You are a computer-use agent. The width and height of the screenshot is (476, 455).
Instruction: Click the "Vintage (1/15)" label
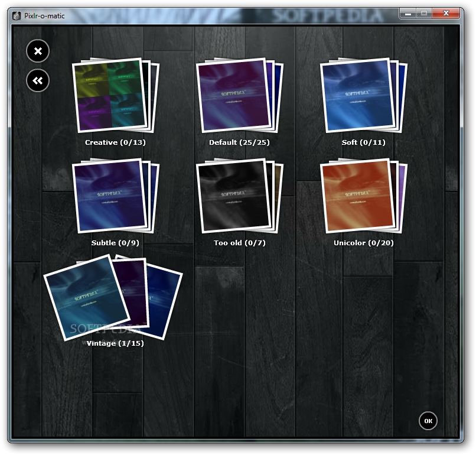pos(115,343)
